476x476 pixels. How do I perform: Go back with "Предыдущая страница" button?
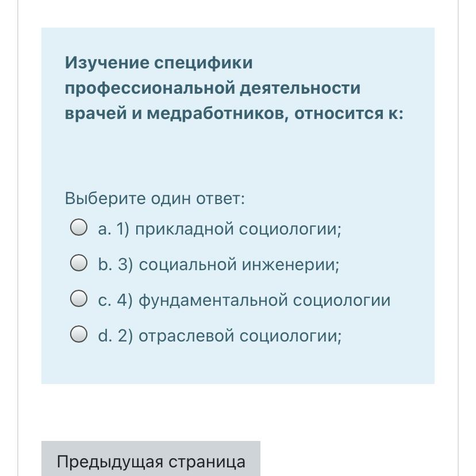(x=151, y=461)
